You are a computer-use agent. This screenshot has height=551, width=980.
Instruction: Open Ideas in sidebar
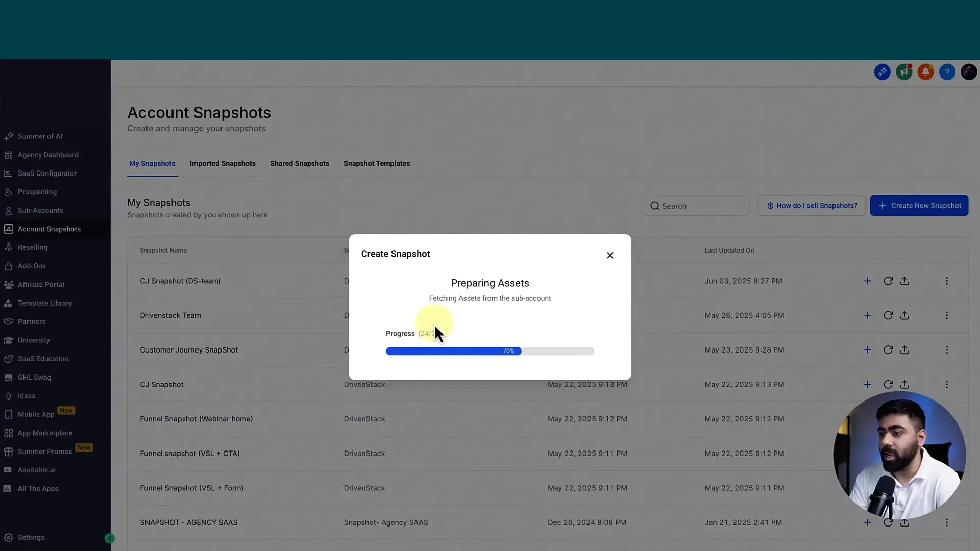click(27, 396)
